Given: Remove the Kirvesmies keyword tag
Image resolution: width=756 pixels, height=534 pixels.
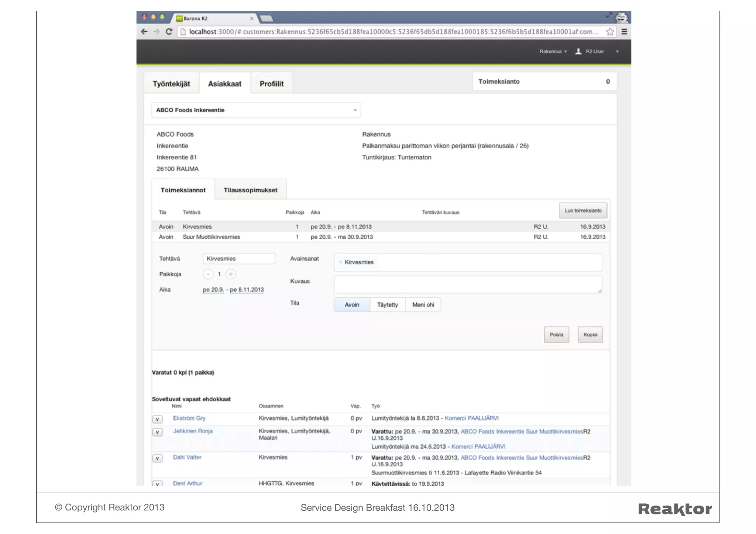Looking at the screenshot, I should [x=340, y=262].
